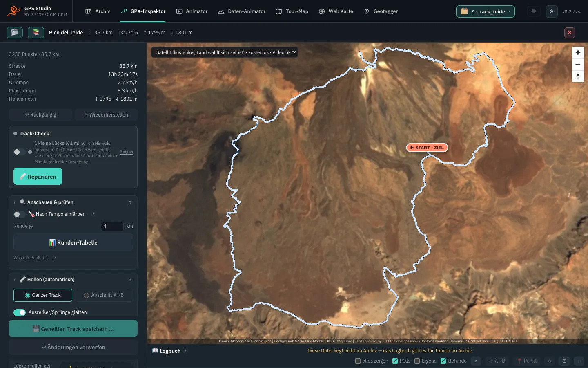
Task: Toggle the small gap repair switch in Track-Check
Action: point(19,152)
